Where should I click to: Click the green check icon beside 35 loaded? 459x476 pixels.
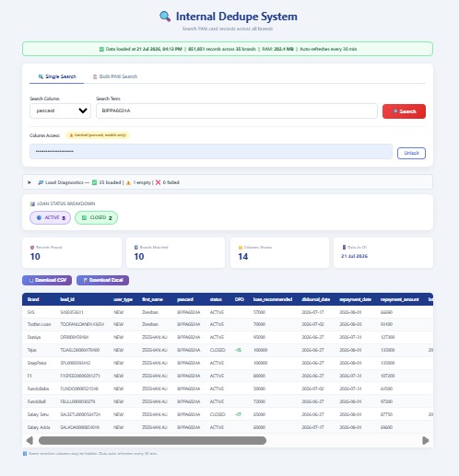94,182
